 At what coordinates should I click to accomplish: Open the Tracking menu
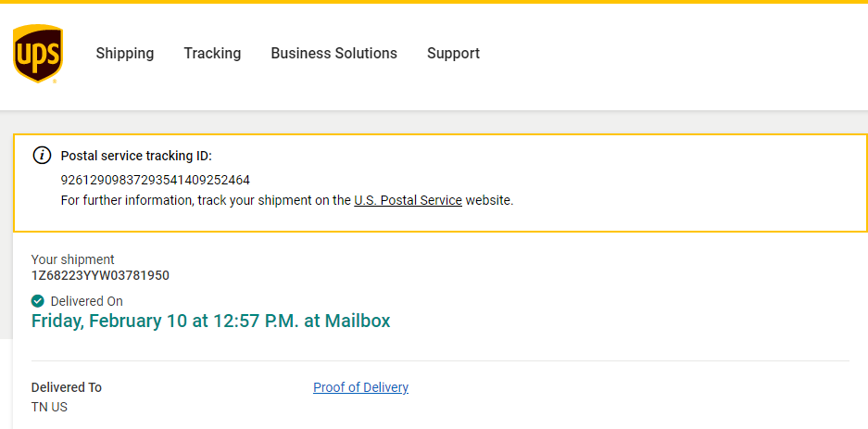pyautogui.click(x=212, y=54)
